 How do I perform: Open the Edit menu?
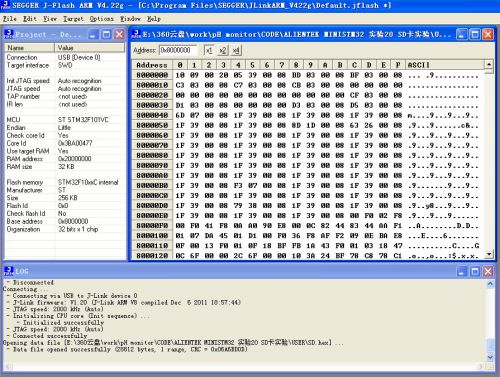tap(30, 19)
